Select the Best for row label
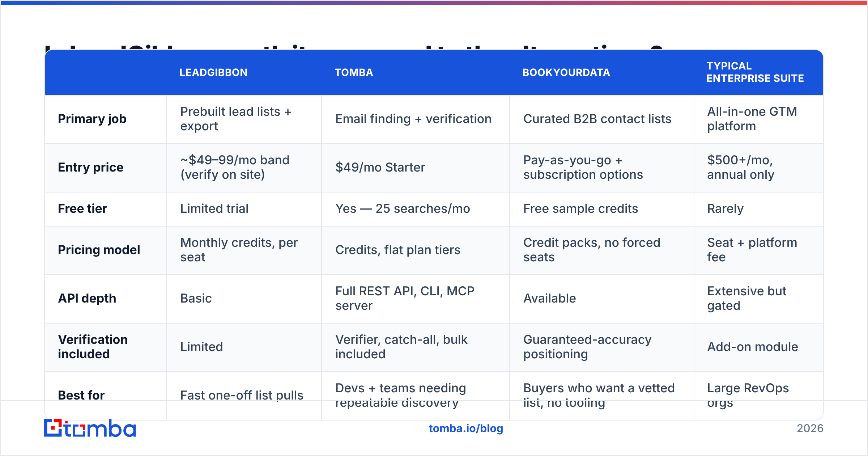 click(x=81, y=395)
